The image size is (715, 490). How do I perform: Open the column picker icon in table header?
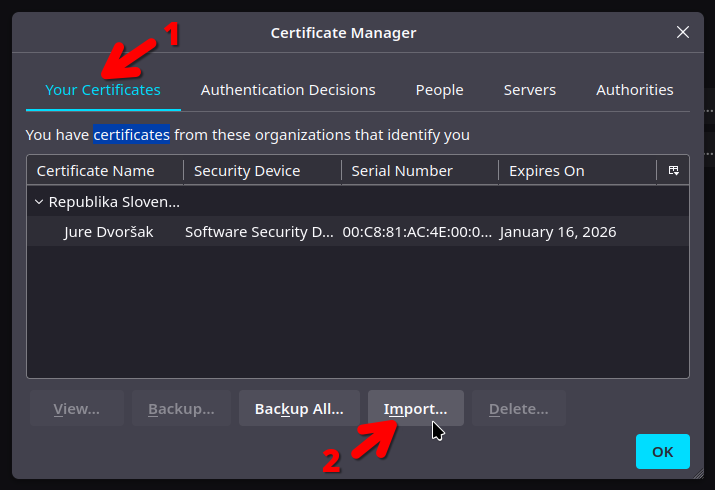click(674, 171)
